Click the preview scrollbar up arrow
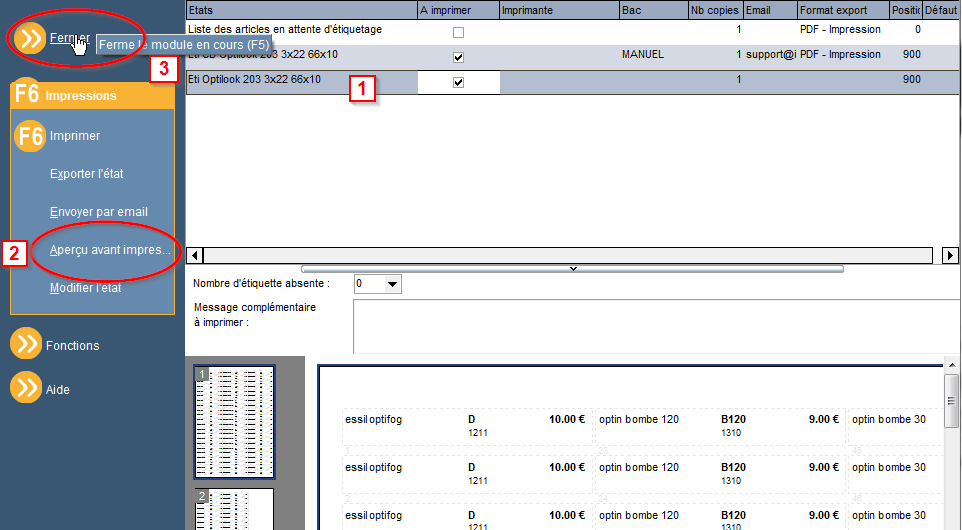Screen dimensions: 962x530 [952, 366]
